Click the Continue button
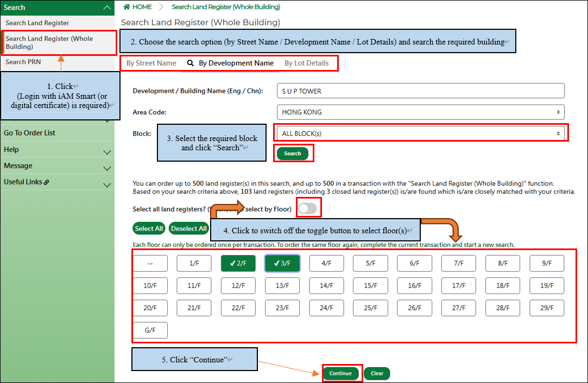The height and width of the screenshot is (383, 588). click(x=340, y=373)
